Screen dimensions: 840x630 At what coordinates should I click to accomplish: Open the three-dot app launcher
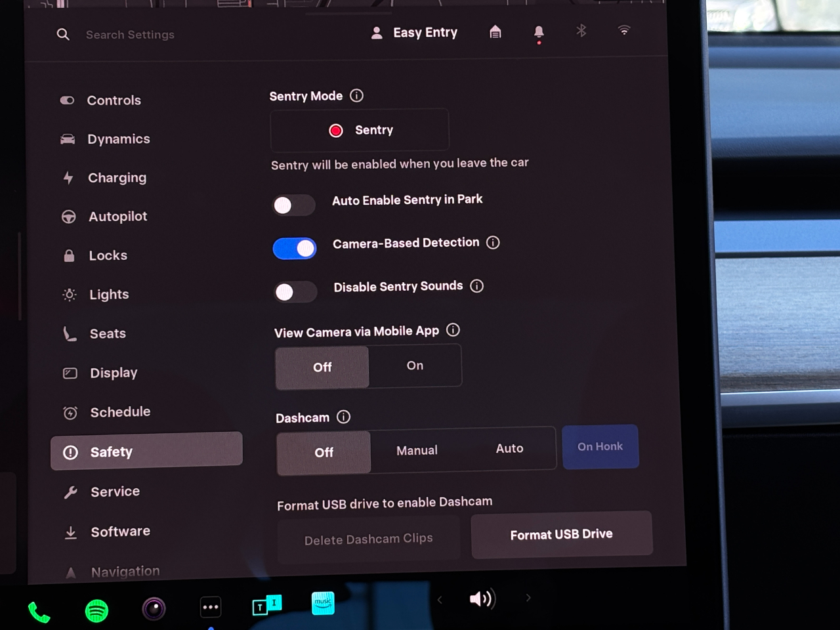pyautogui.click(x=211, y=607)
